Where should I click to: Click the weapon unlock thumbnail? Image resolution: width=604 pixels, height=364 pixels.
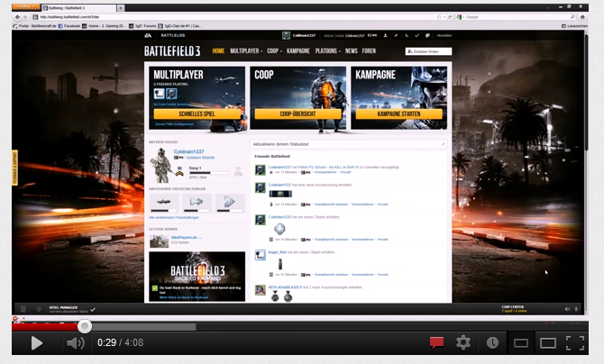(164, 203)
